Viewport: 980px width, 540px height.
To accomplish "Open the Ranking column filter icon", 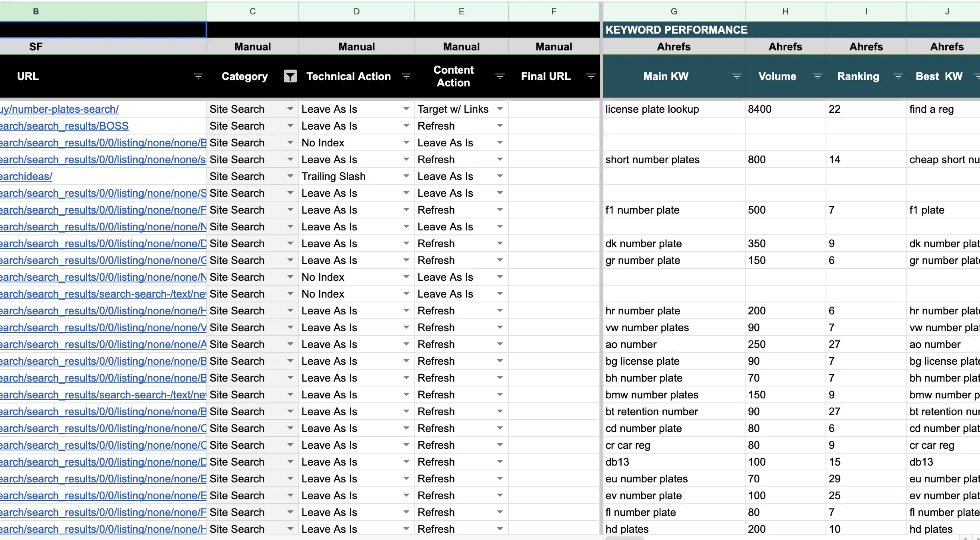I will coord(898,76).
